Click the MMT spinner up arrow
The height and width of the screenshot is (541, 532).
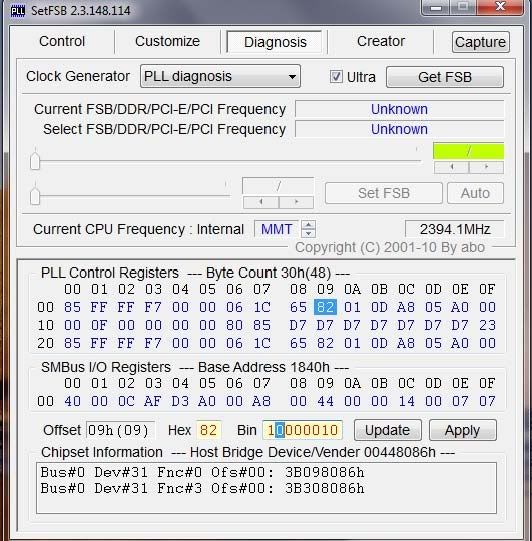pyautogui.click(x=308, y=225)
